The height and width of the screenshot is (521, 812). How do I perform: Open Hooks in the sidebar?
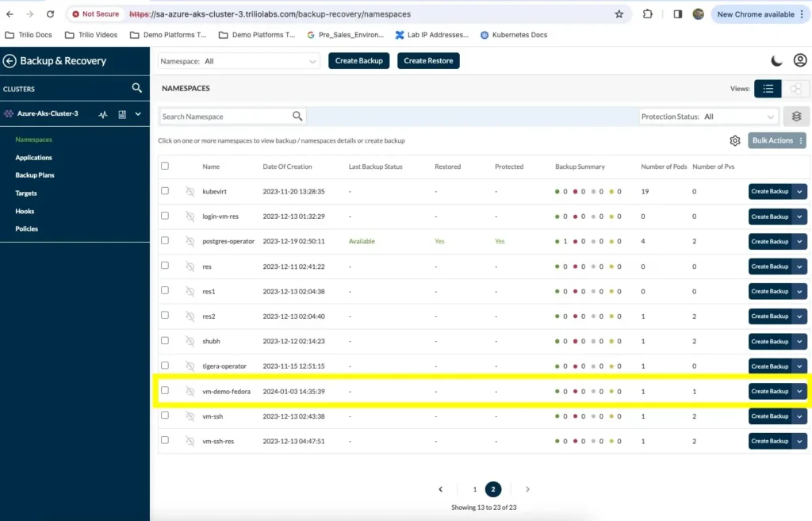(x=25, y=211)
